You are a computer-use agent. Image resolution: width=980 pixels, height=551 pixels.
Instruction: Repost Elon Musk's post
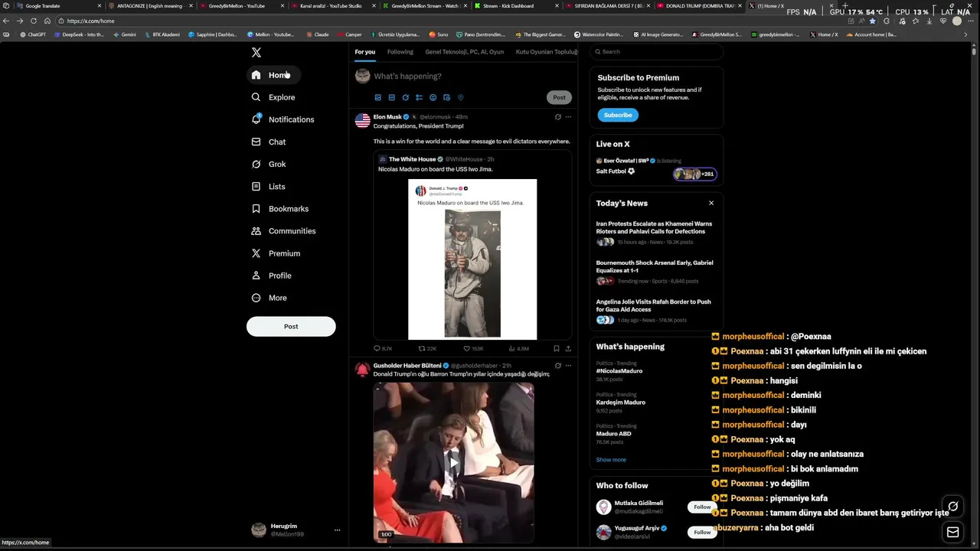tap(427, 348)
